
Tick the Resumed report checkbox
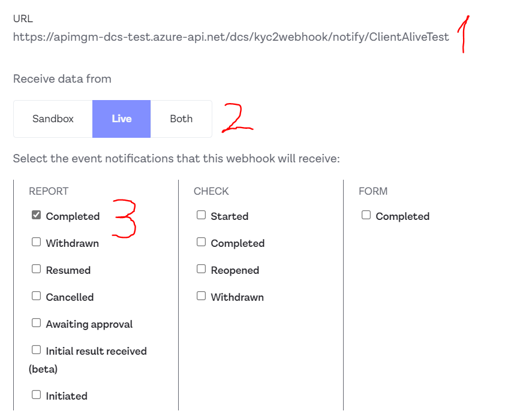coord(37,269)
